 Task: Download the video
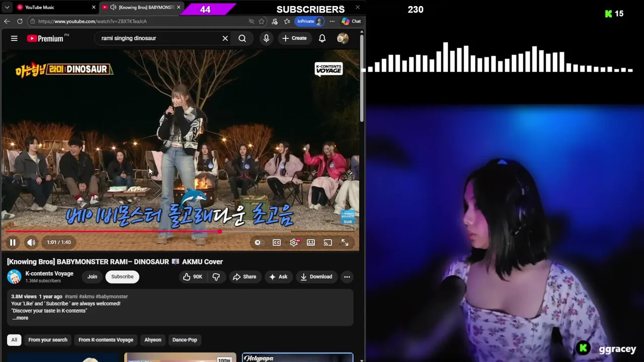[x=316, y=277]
